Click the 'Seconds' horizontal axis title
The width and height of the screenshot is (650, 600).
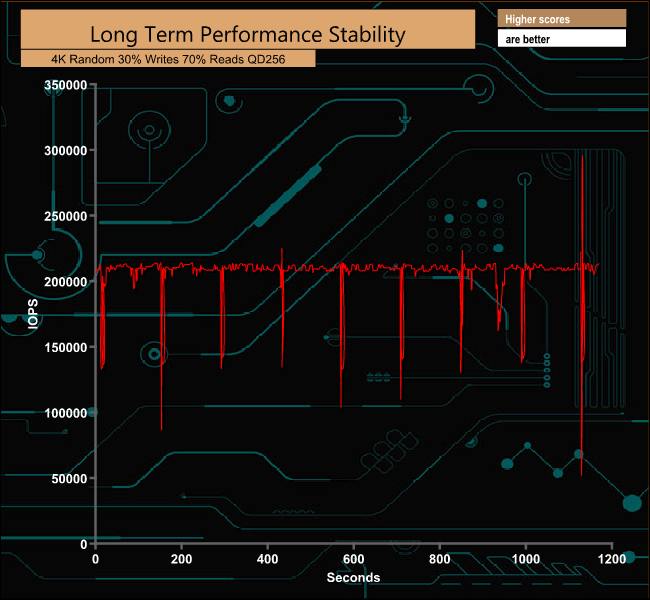click(x=353, y=577)
